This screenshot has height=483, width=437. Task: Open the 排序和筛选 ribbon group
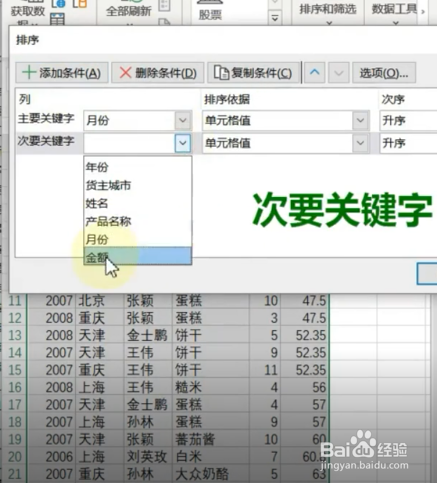click(x=328, y=13)
